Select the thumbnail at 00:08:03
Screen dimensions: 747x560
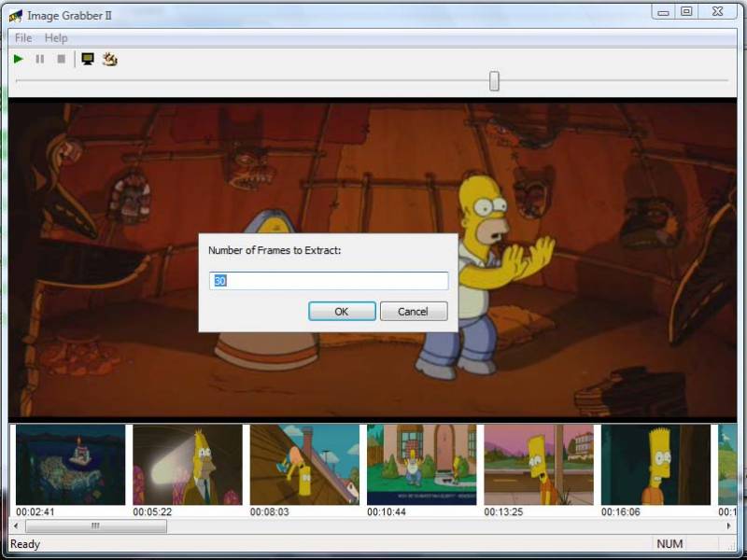coord(304,465)
